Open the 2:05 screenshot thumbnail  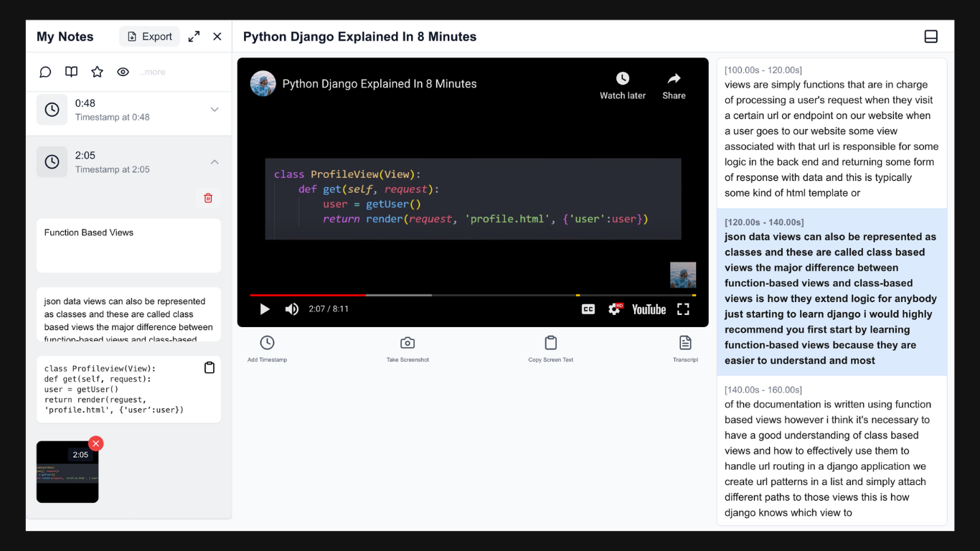click(67, 472)
